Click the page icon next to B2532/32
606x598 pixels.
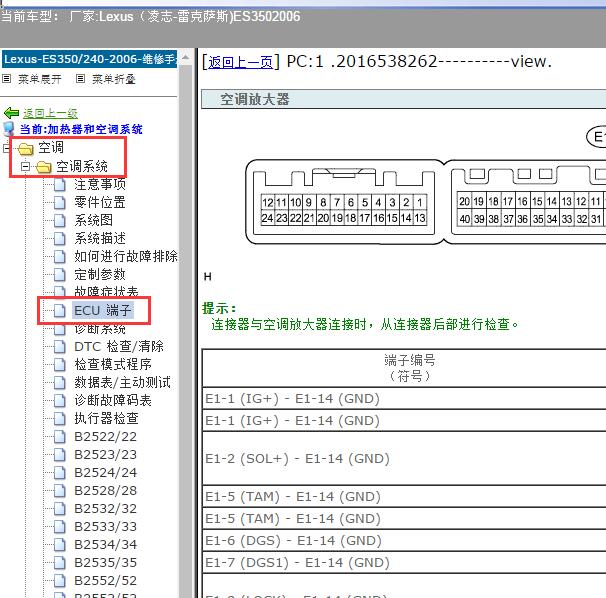(60, 508)
